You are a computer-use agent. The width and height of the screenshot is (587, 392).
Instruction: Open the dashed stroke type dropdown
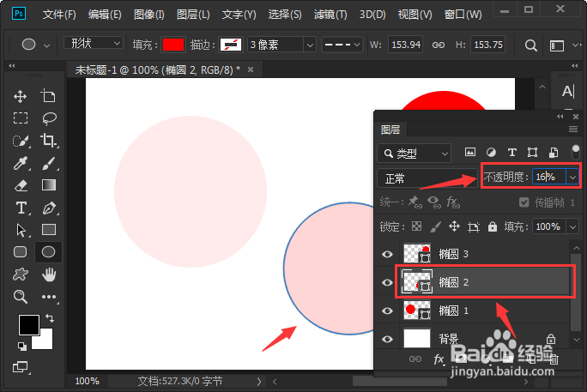pos(342,45)
